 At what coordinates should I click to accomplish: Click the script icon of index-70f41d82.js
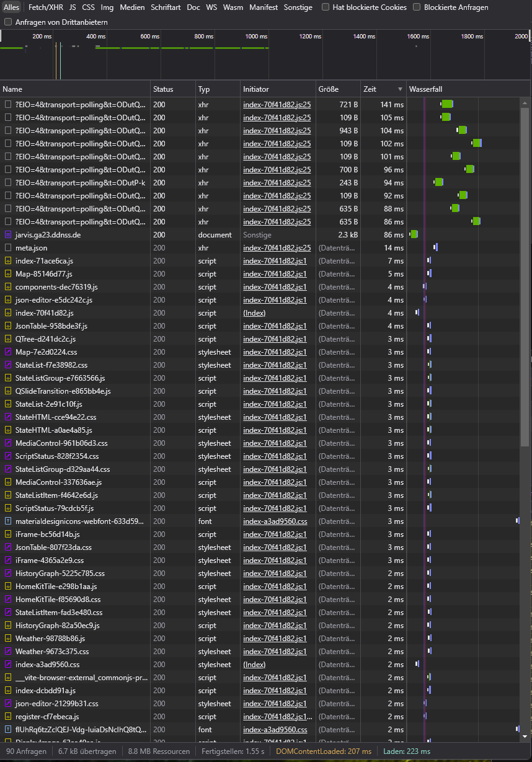pyautogui.click(x=8, y=313)
